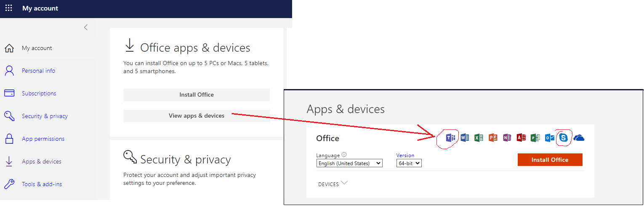The height and width of the screenshot is (208, 644).
Task: Click the Version link label
Action: pyautogui.click(x=405, y=155)
